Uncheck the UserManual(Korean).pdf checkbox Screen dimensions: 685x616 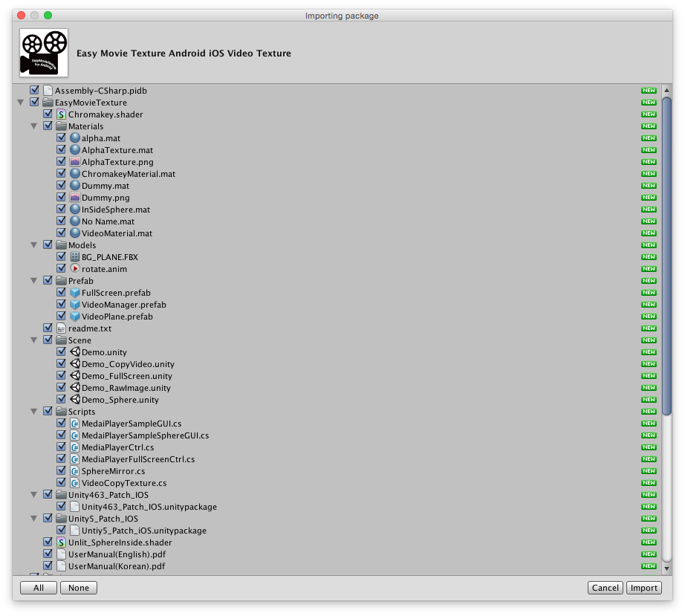pos(48,565)
